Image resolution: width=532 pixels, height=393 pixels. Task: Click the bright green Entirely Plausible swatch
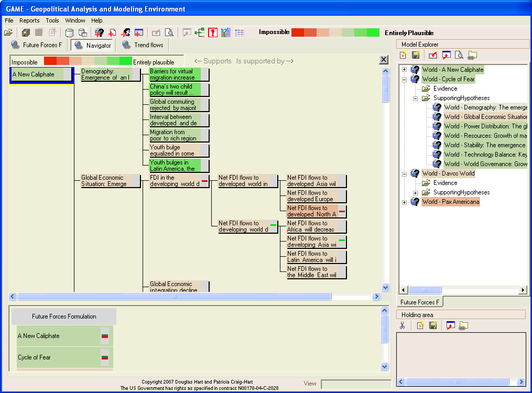click(x=373, y=32)
